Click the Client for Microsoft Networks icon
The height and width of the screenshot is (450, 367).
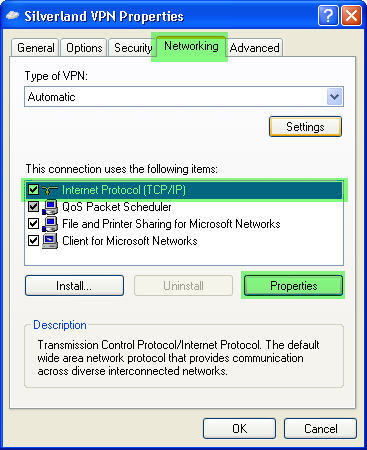[x=50, y=241]
